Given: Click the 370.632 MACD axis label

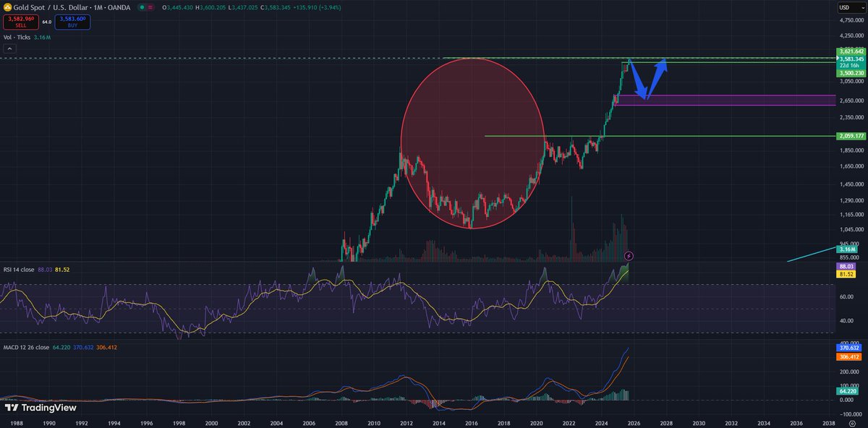Looking at the screenshot, I should click(848, 347).
